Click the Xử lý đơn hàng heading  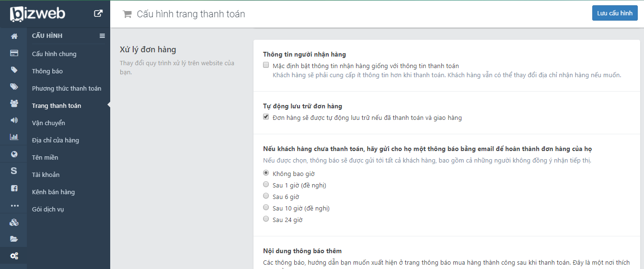[148, 49]
